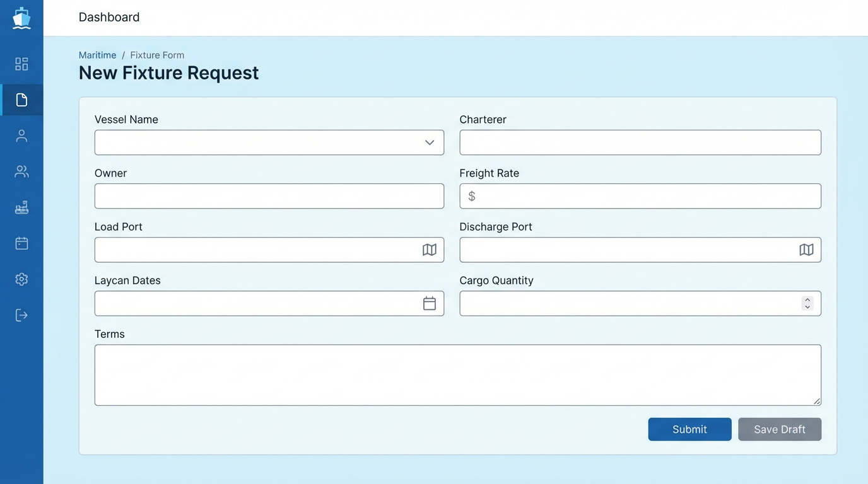Select the document icon in sidebar
This screenshot has width=868, height=484.
point(21,100)
